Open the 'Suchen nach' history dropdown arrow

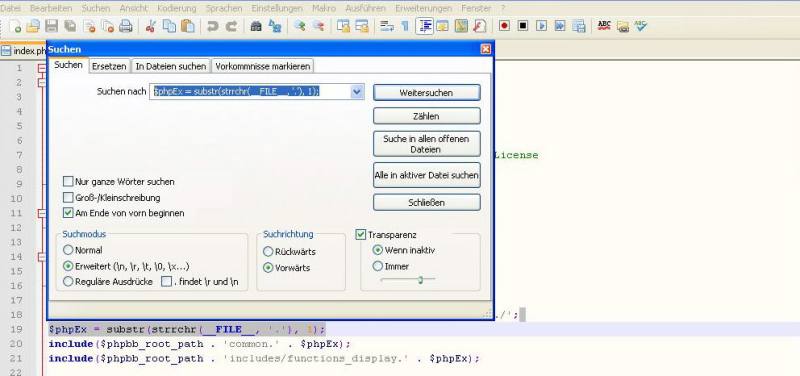(357, 92)
